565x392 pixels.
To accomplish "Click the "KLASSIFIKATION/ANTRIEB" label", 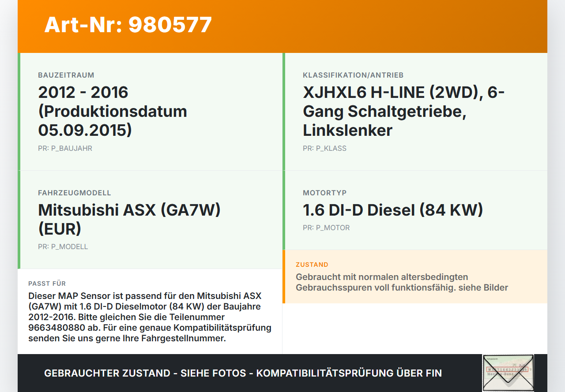I will [x=353, y=75].
